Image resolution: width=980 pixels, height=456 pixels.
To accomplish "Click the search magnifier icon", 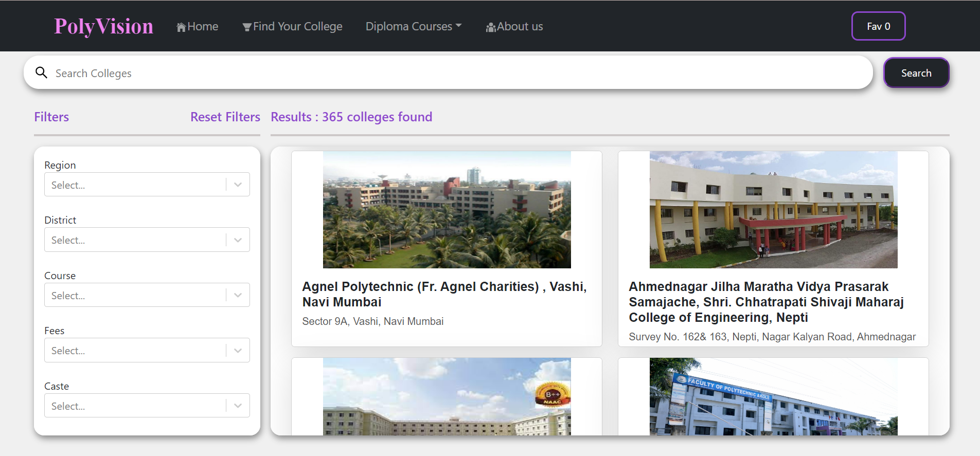I will tap(41, 72).
